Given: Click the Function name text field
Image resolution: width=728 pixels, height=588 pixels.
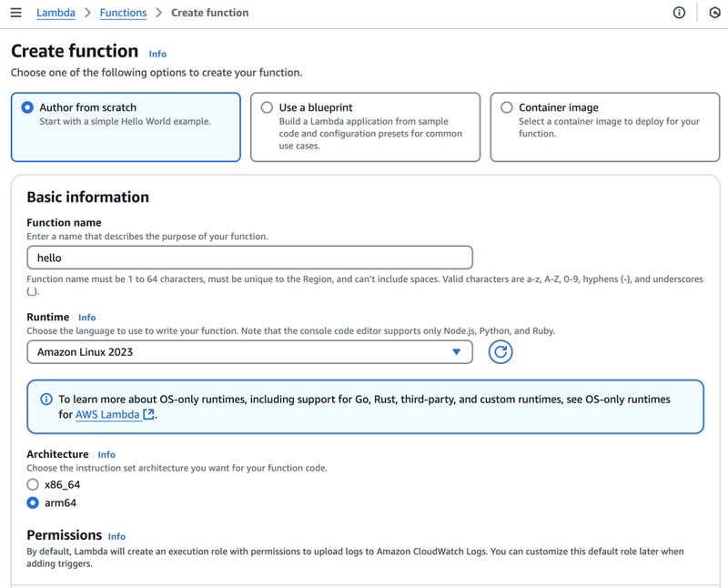Looking at the screenshot, I should coord(249,258).
